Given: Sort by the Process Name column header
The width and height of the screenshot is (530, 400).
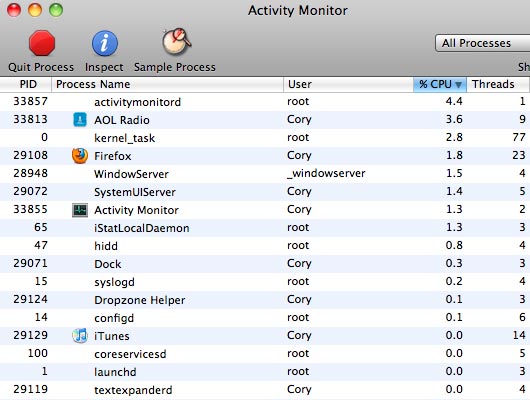Looking at the screenshot, I should point(167,84).
